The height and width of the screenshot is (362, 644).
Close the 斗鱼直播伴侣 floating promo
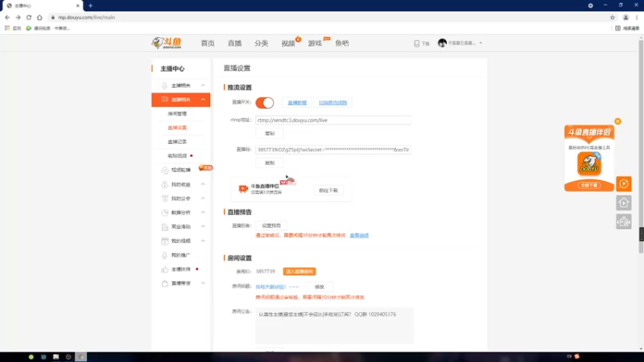click(x=617, y=121)
